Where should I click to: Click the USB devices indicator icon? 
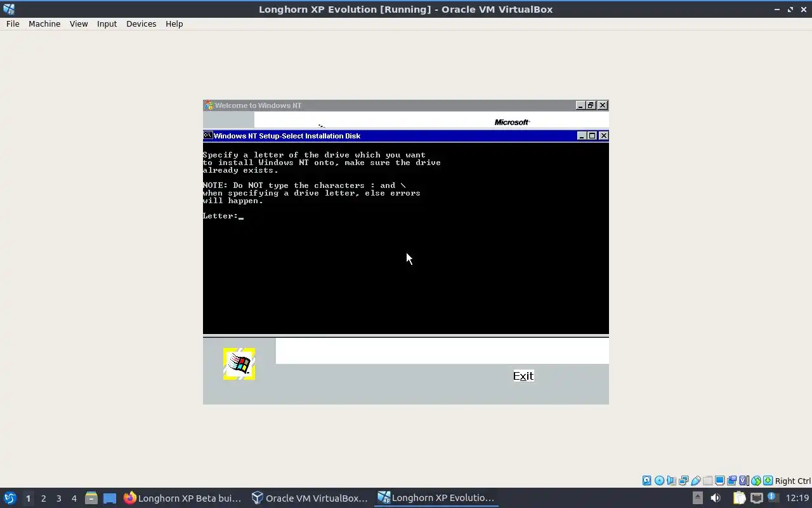[696, 481]
